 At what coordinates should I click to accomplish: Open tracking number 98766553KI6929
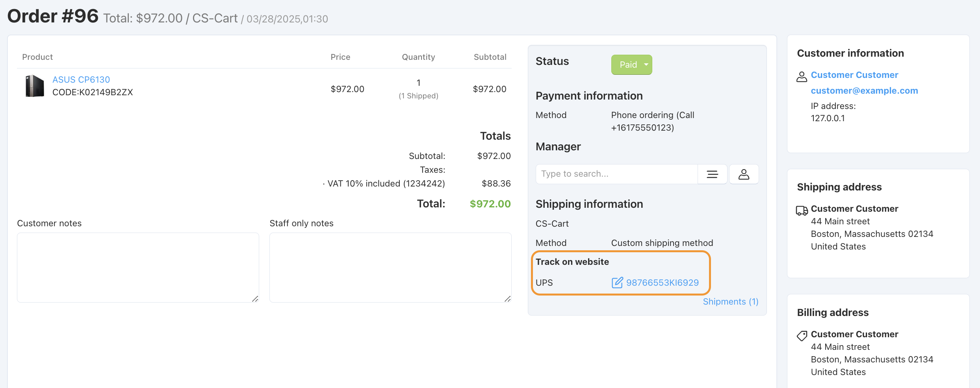(x=663, y=283)
